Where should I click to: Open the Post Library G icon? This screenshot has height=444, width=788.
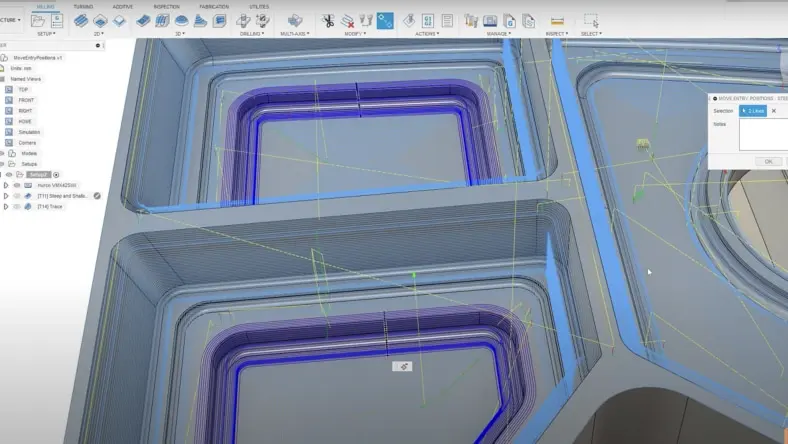[x=509, y=21]
